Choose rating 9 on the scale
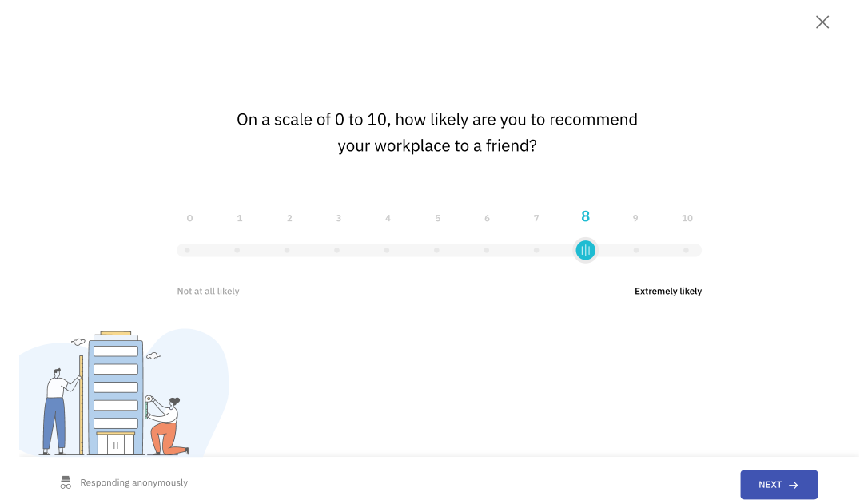864x504 pixels. tap(635, 218)
